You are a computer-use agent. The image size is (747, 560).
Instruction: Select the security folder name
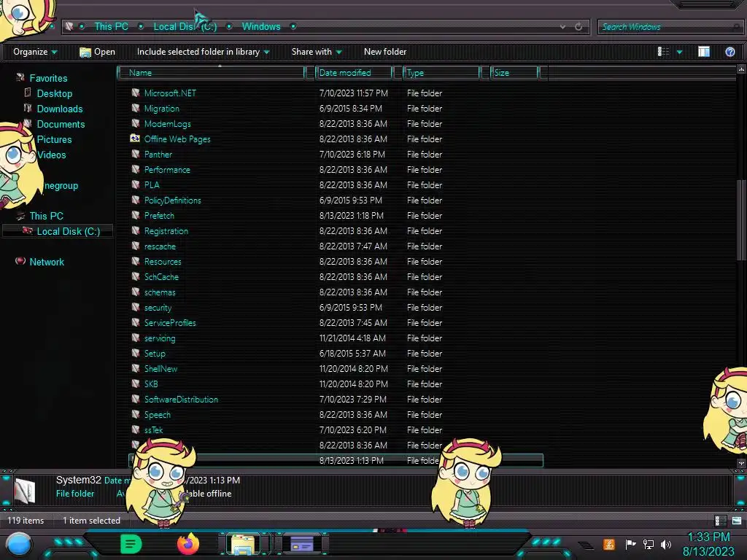point(158,308)
